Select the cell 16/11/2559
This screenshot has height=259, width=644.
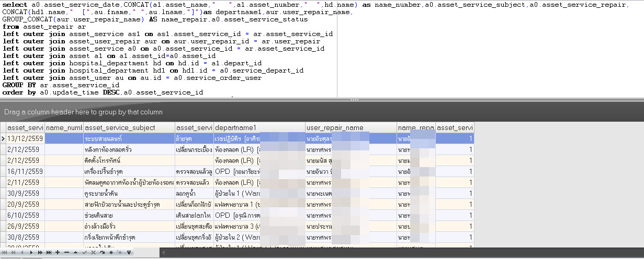coord(25,171)
